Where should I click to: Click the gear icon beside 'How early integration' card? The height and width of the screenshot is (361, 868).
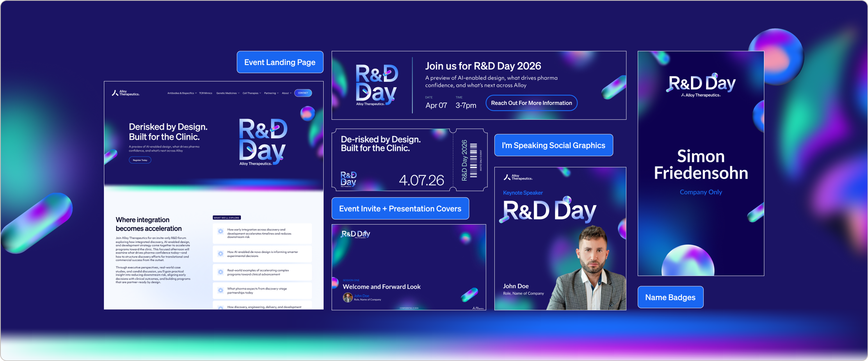pos(220,231)
